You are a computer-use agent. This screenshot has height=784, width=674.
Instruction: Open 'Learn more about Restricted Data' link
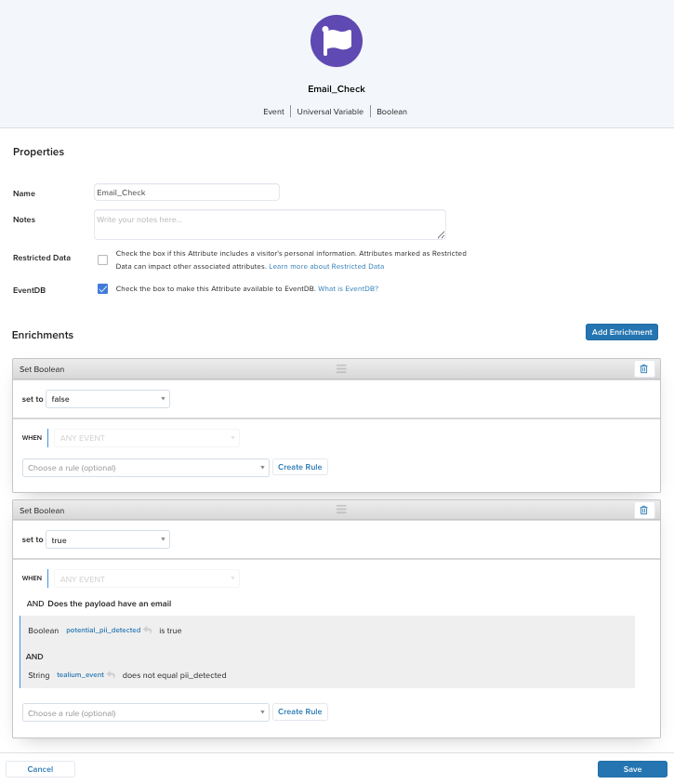coord(326,266)
